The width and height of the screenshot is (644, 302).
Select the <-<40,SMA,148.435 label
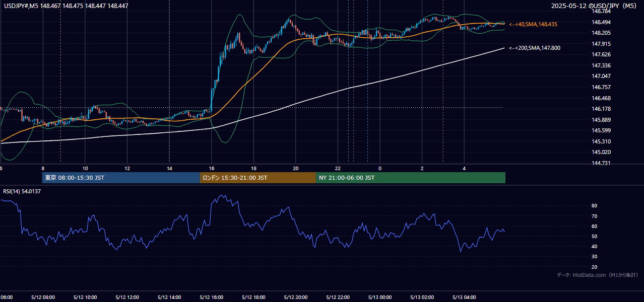[533, 24]
